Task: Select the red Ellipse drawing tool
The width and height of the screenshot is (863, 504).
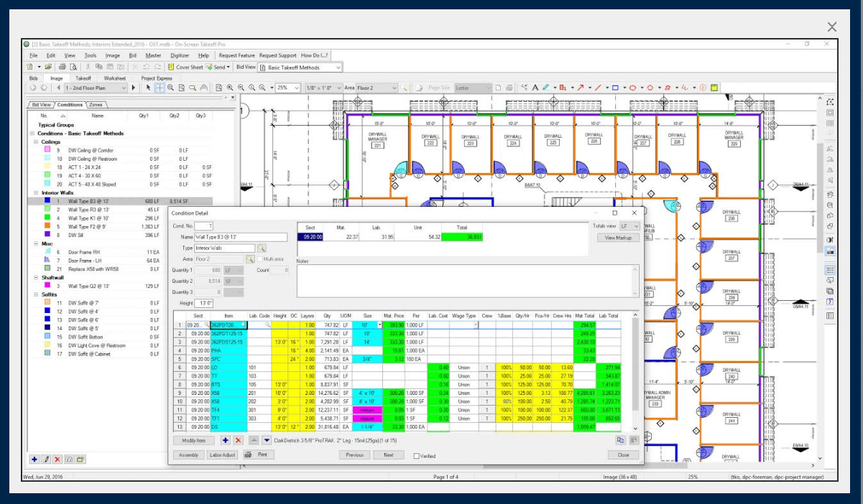Action: coord(632,88)
